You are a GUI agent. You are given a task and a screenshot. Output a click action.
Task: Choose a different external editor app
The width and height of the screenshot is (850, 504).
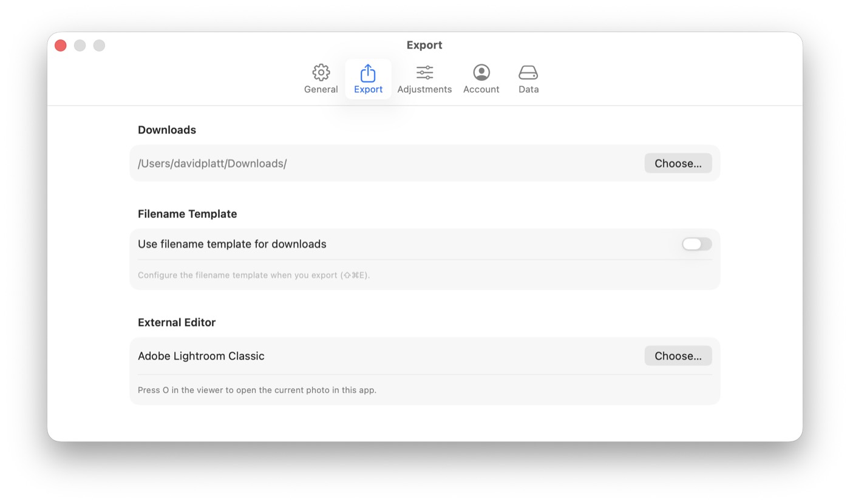678,356
